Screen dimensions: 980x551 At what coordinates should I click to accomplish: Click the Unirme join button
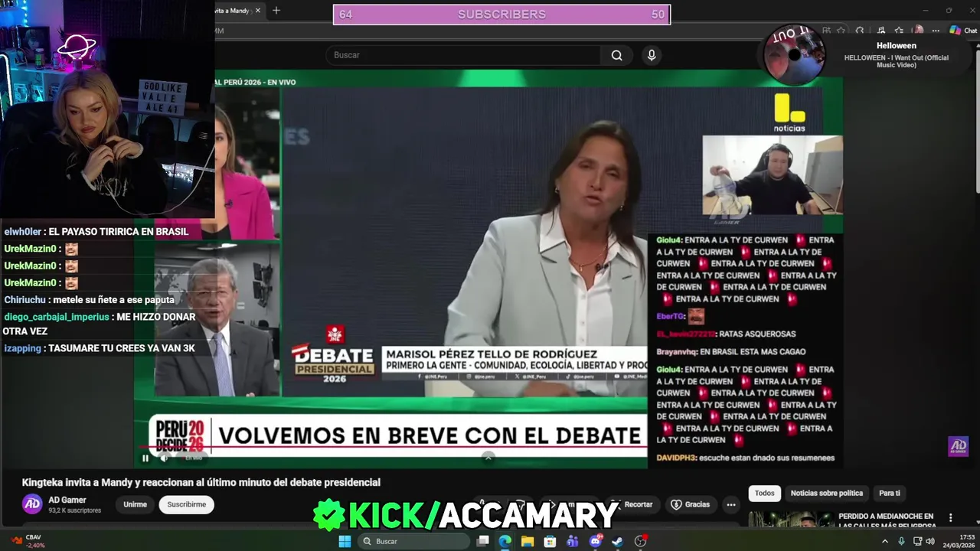(135, 504)
